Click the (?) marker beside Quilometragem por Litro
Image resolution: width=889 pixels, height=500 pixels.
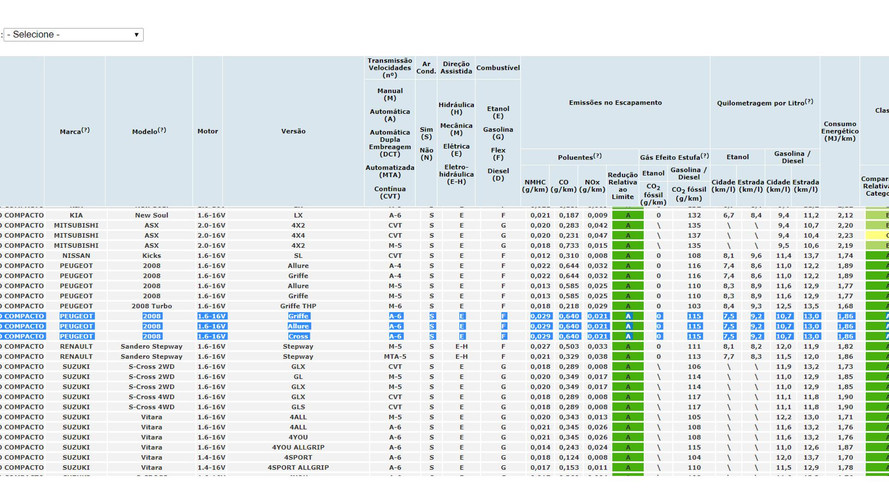[x=809, y=101]
